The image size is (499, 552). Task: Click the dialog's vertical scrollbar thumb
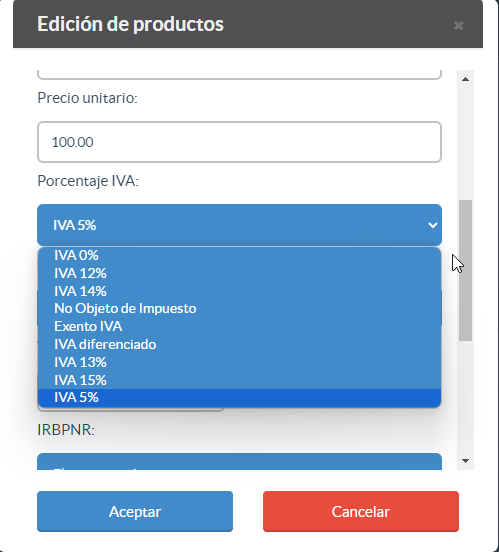pyautogui.click(x=465, y=270)
